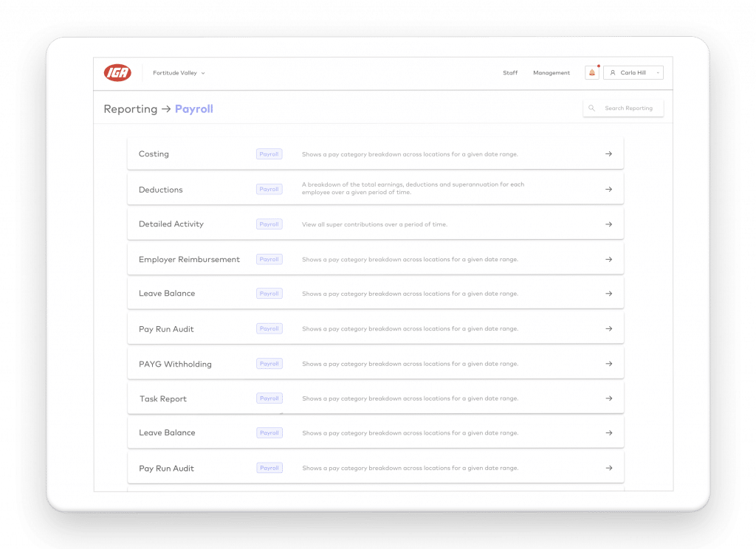Click the Payroll tag on the Costing row
Screen dimensions: 756x549
[x=269, y=154]
